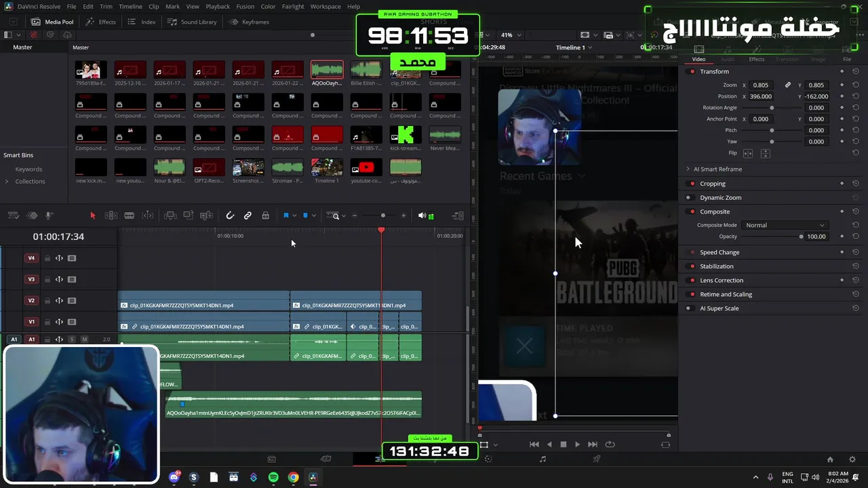Open the Effects panel button

101,22
